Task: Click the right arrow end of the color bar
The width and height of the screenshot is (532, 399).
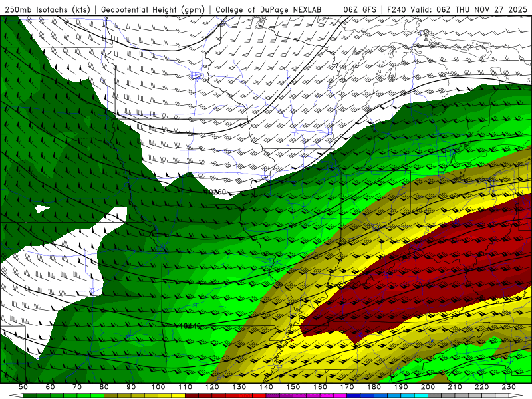Action: (x=516, y=396)
